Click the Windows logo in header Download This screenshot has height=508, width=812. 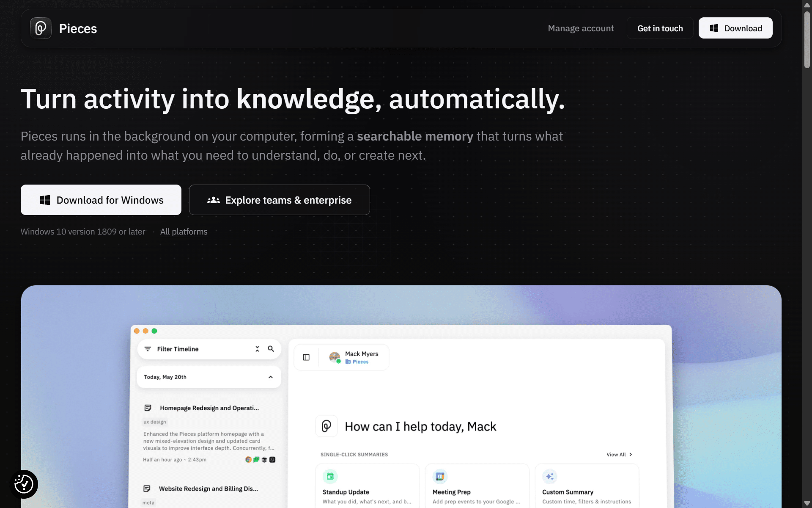coord(714,28)
